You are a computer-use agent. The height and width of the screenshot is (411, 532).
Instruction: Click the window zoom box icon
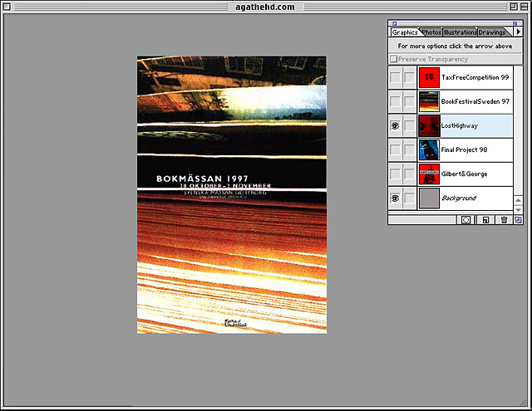tap(514, 7)
